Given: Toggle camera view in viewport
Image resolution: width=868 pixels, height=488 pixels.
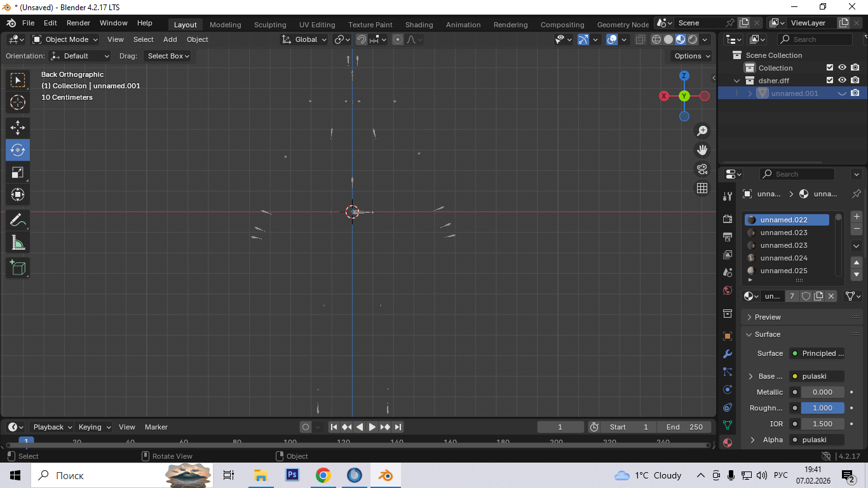Looking at the screenshot, I should (x=702, y=169).
